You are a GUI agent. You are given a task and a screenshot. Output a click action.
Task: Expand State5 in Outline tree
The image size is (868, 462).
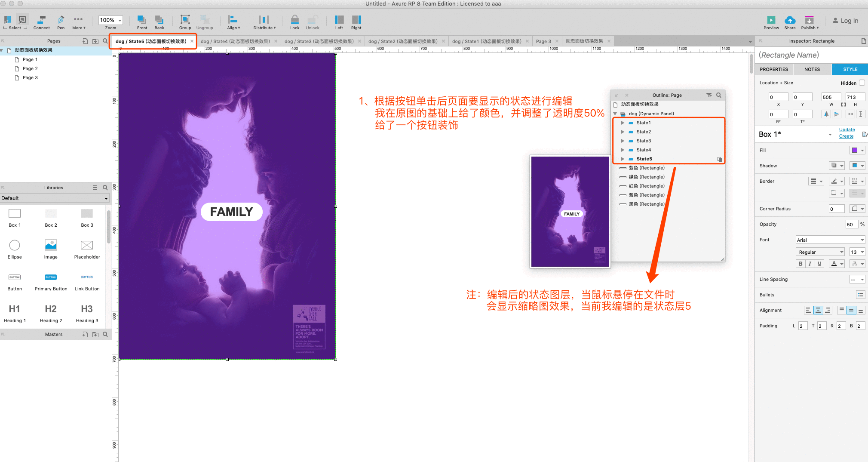tap(622, 159)
